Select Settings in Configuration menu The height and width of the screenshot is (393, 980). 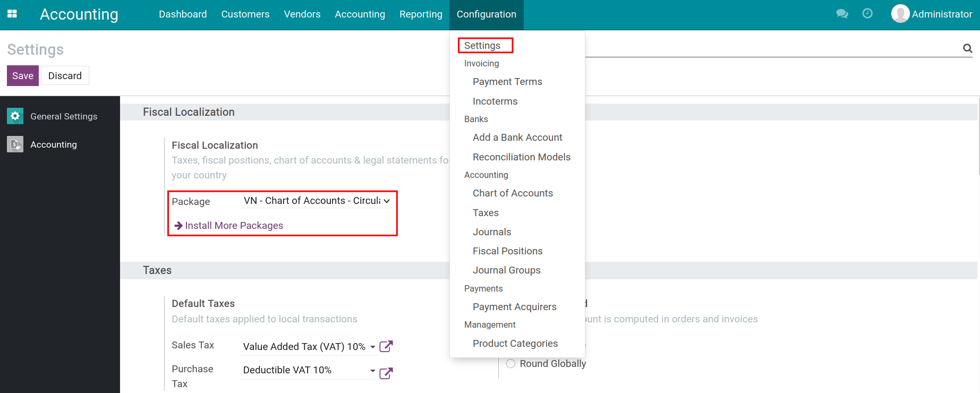[x=482, y=46]
